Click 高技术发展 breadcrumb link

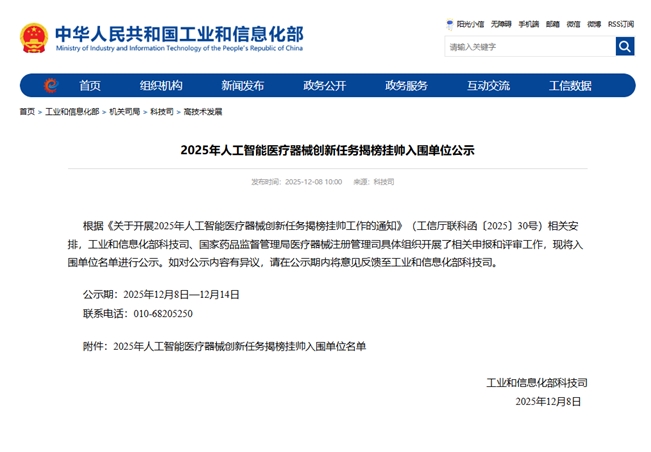point(203,112)
